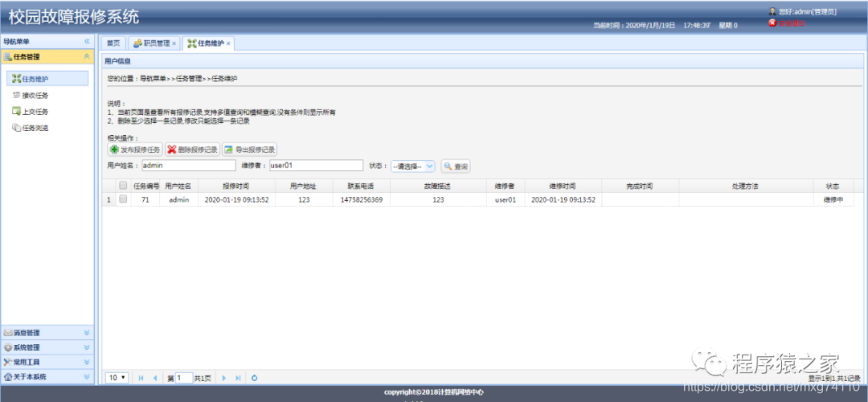This screenshot has width=868, height=402.
Task: Click the 完成时间 column header
Action: tap(640, 186)
